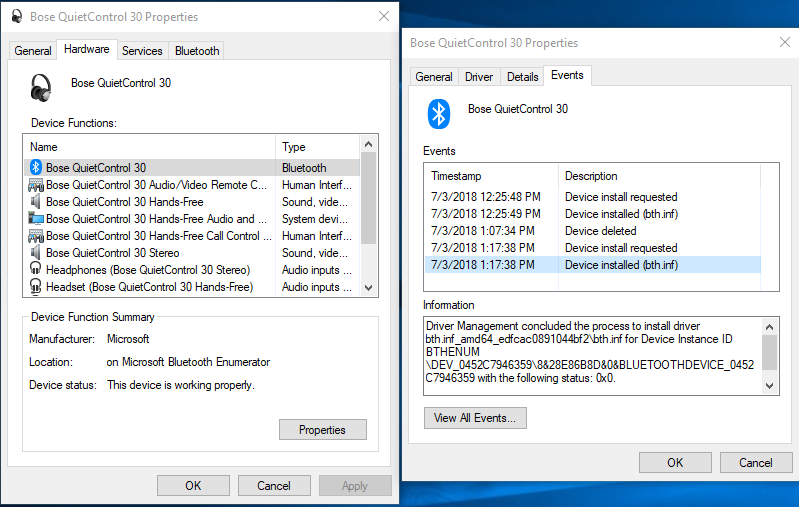The width and height of the screenshot is (799, 507).
Task: Click the Description column header
Action: click(x=659, y=176)
